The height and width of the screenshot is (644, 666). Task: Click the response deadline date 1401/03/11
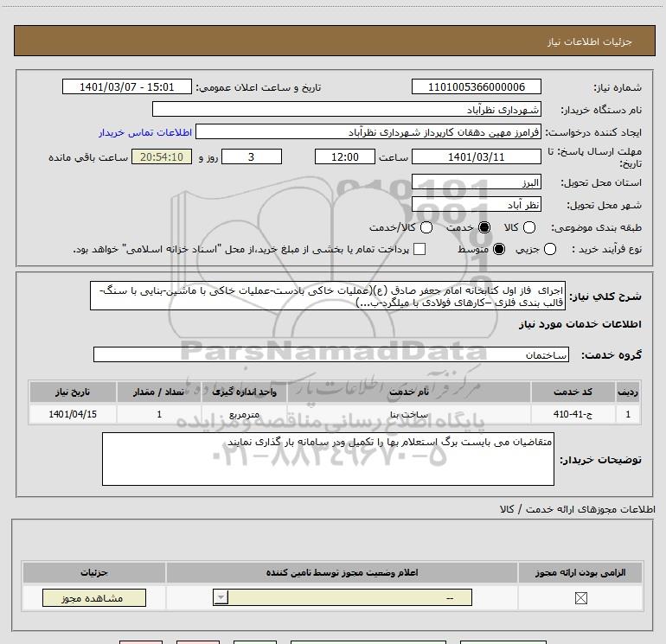476,157
